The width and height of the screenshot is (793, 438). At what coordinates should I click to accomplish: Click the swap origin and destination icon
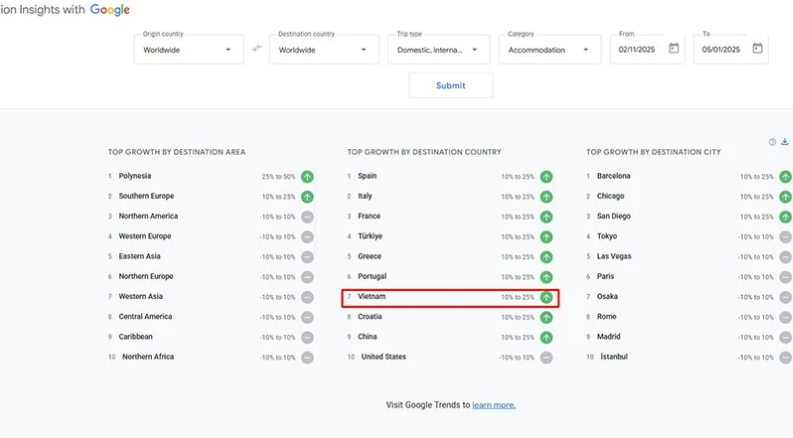point(256,49)
